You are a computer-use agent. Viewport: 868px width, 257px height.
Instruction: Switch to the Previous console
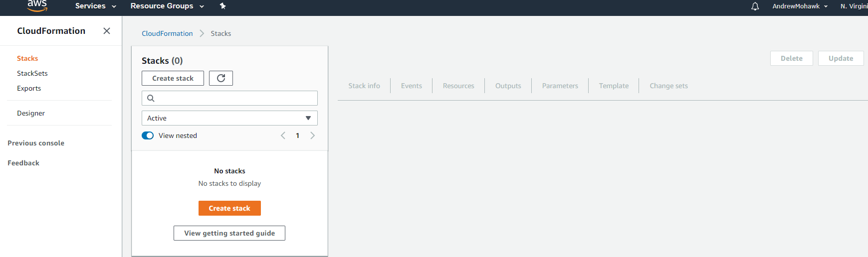(36, 143)
